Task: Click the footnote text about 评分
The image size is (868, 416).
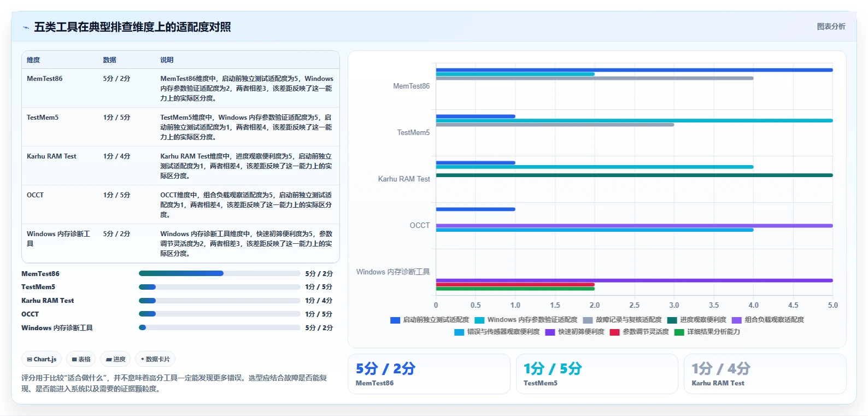Action: (x=174, y=383)
